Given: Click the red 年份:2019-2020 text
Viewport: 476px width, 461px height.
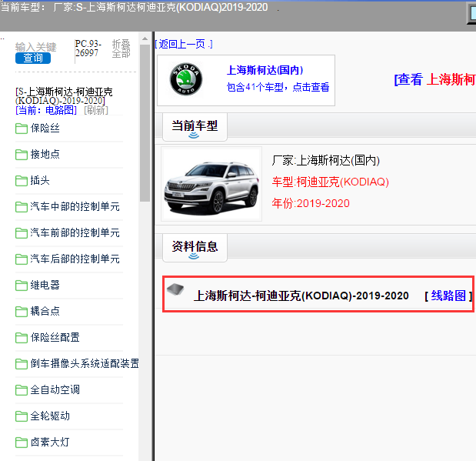Looking at the screenshot, I should (x=311, y=203).
